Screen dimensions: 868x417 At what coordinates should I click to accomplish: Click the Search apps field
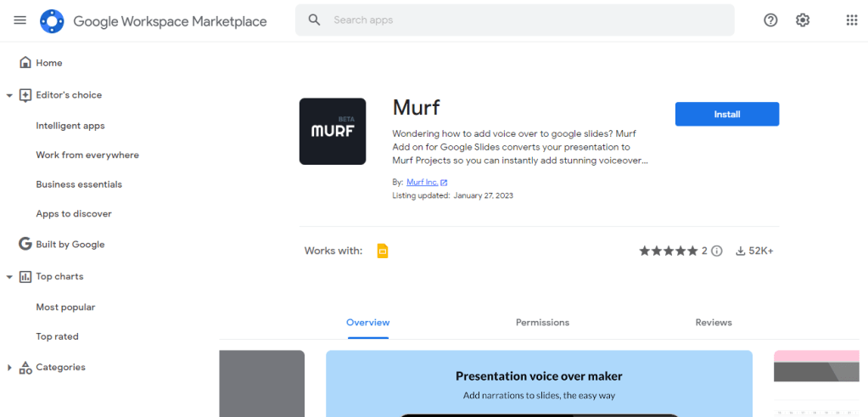[x=526, y=20]
